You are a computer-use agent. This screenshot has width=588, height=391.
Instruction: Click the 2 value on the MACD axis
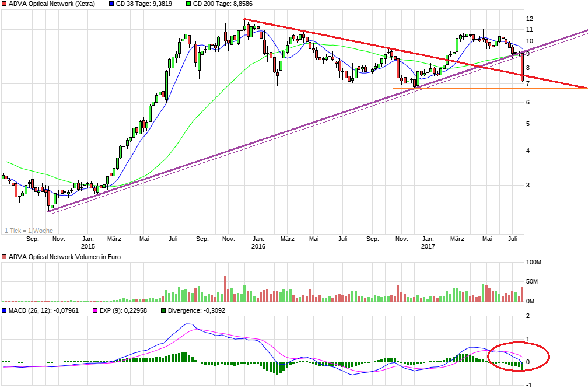(528, 316)
